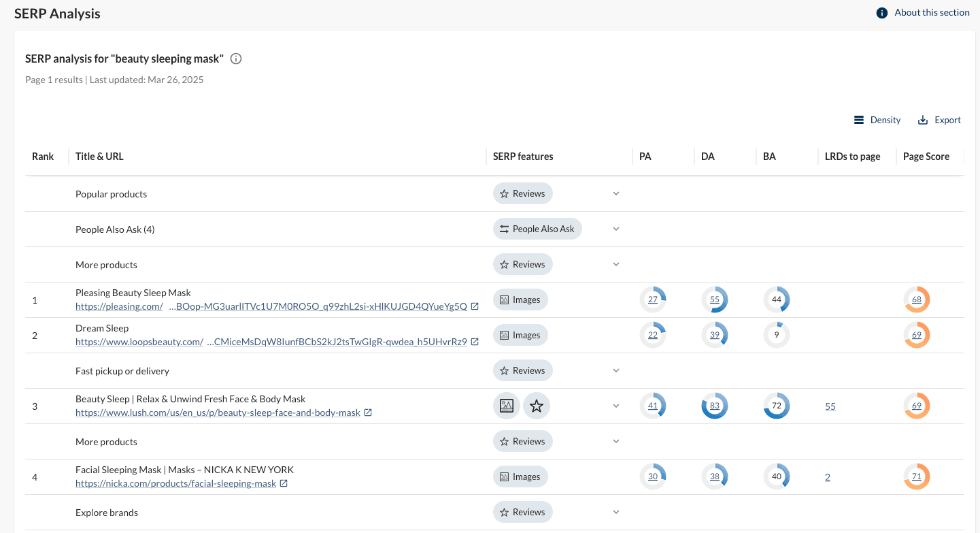Expand the Fast pickup or delivery row
The image size is (980, 533).
coord(616,370)
